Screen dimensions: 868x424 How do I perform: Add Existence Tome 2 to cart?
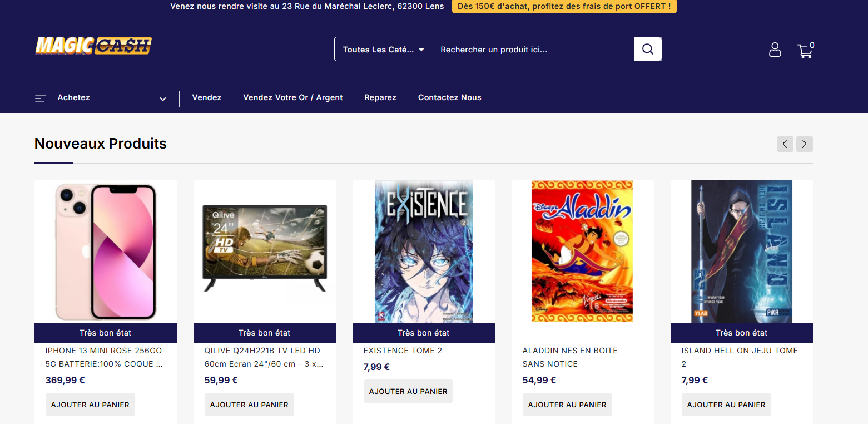coord(408,391)
